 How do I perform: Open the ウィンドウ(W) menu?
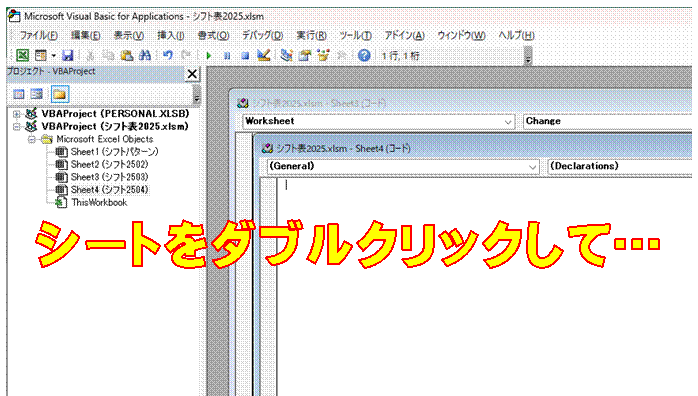pos(461,36)
